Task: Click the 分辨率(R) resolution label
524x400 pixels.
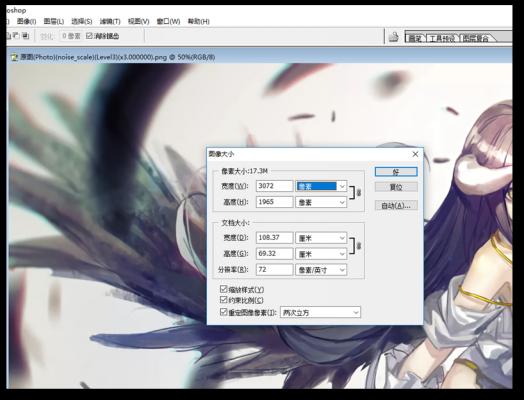Action: point(233,270)
